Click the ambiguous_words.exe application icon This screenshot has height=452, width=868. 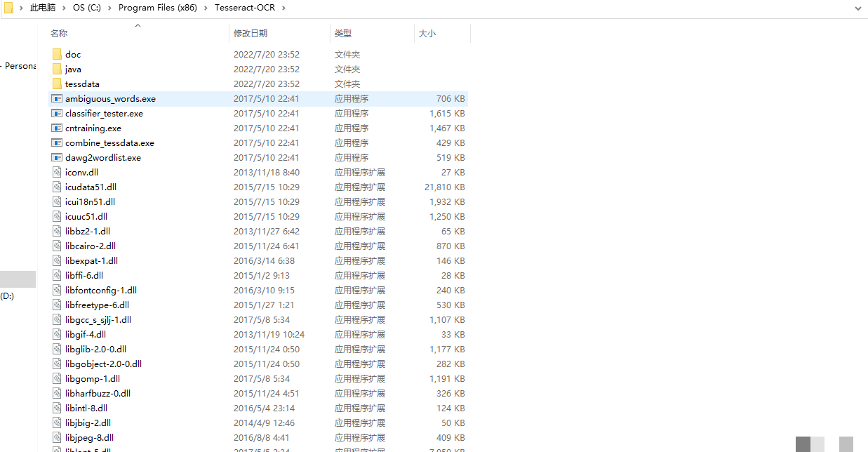click(57, 99)
